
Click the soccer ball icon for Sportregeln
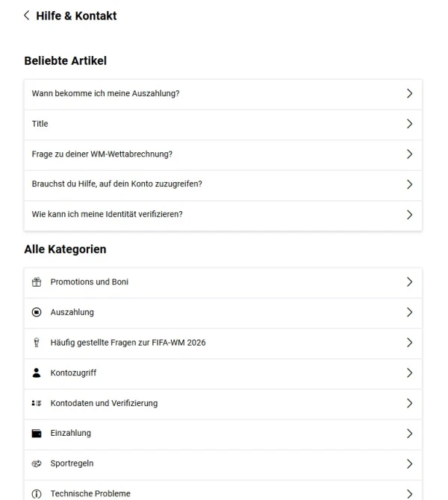click(37, 463)
